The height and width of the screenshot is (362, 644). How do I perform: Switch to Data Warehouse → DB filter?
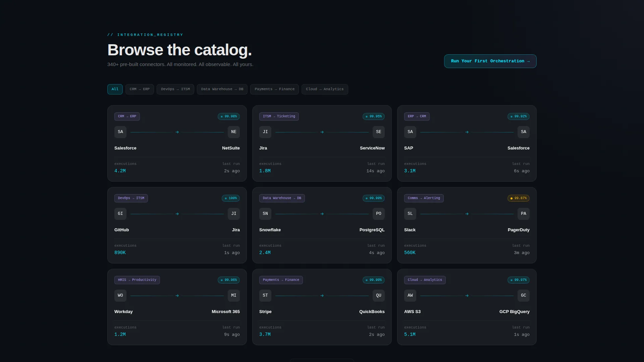222,89
